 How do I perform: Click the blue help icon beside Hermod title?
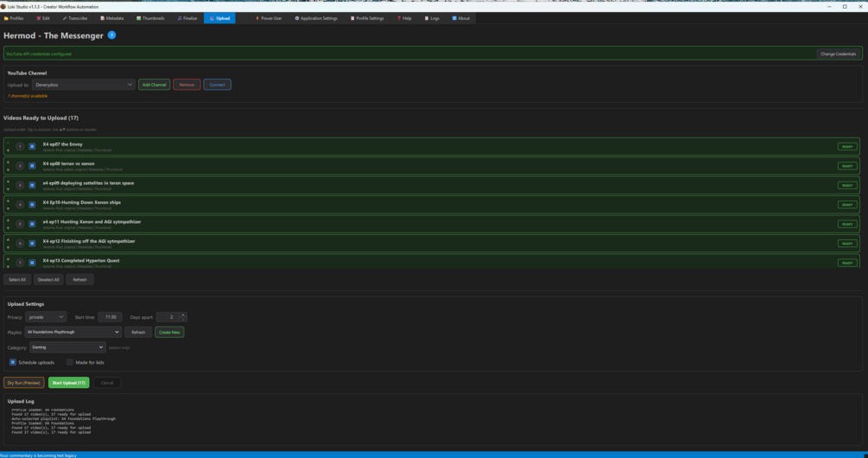pos(111,35)
